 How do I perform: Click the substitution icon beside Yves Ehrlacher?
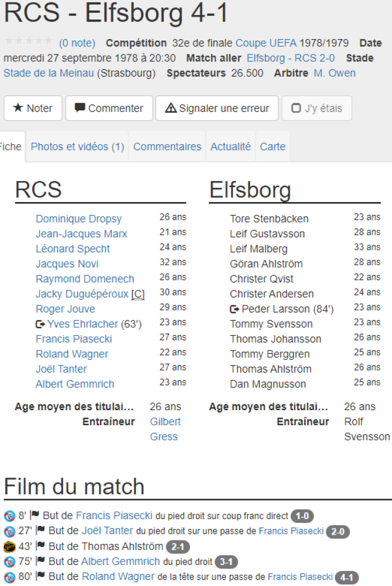40,324
